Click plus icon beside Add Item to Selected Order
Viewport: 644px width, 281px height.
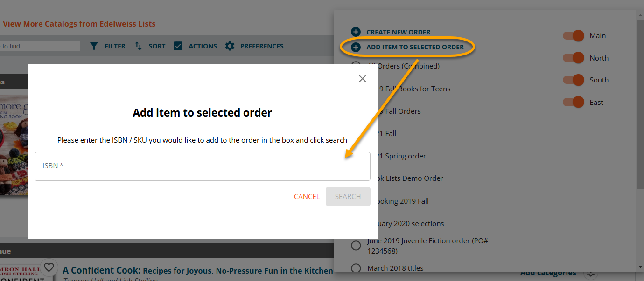(356, 47)
